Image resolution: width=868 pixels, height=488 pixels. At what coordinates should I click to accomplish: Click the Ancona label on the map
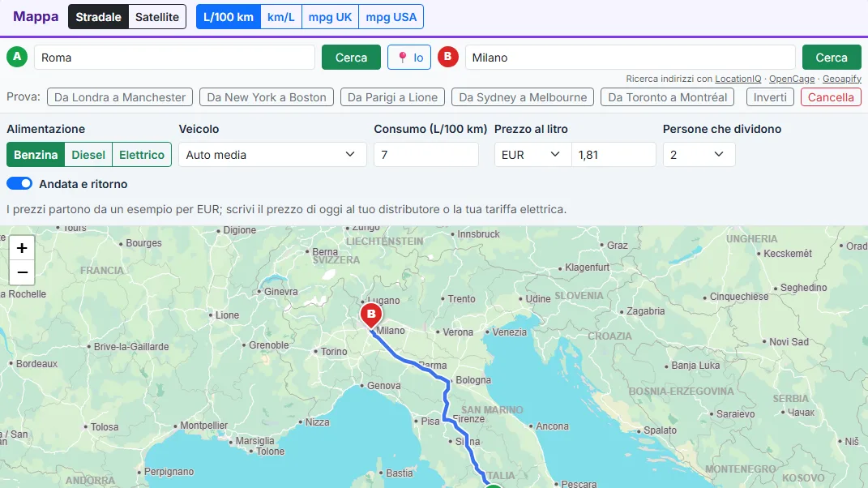(x=552, y=426)
